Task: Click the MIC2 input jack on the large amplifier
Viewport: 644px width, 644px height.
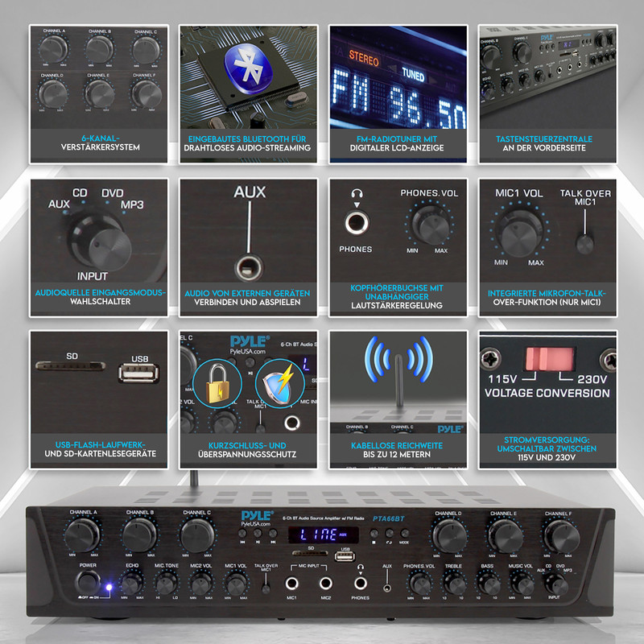Action: [x=326, y=583]
